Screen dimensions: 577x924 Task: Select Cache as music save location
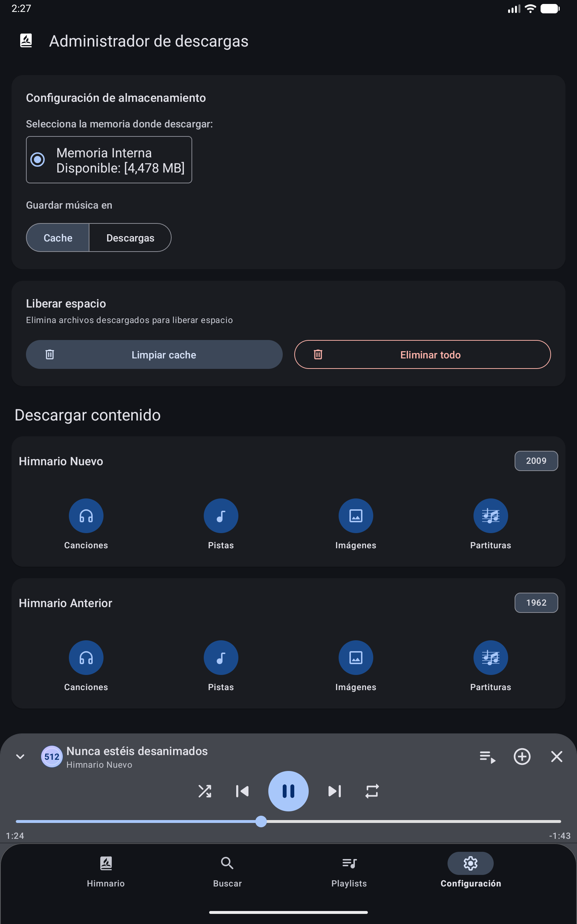[58, 238]
